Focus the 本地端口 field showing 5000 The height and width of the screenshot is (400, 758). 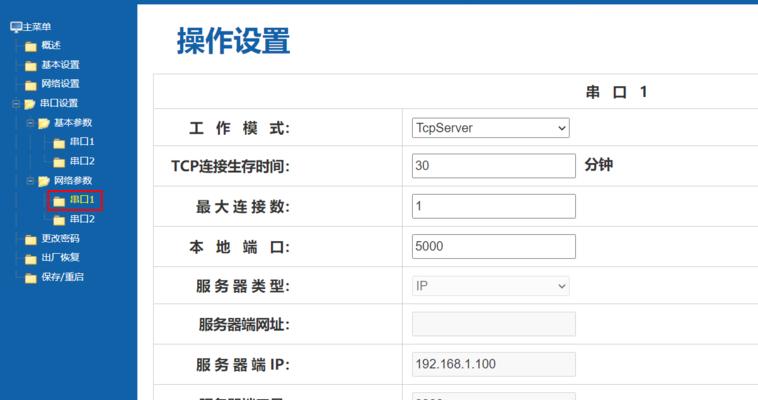coord(494,247)
